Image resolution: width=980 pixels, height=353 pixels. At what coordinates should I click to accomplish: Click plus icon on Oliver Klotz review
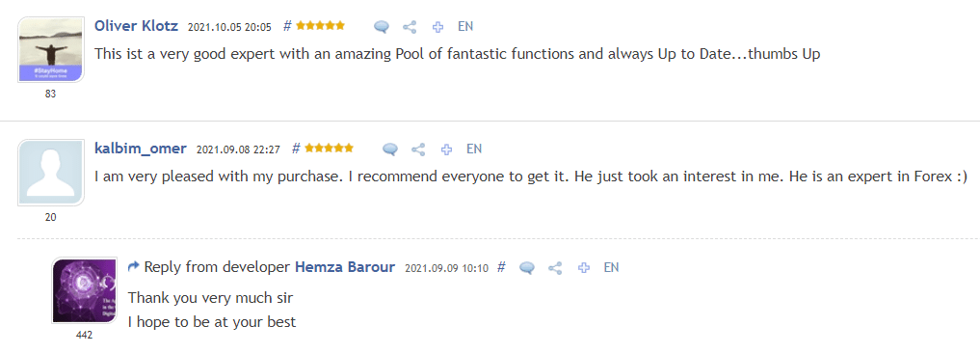(x=437, y=27)
